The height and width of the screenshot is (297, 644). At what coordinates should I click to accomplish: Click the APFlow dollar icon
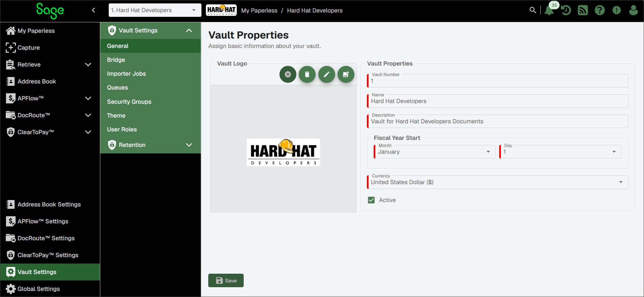click(11, 98)
